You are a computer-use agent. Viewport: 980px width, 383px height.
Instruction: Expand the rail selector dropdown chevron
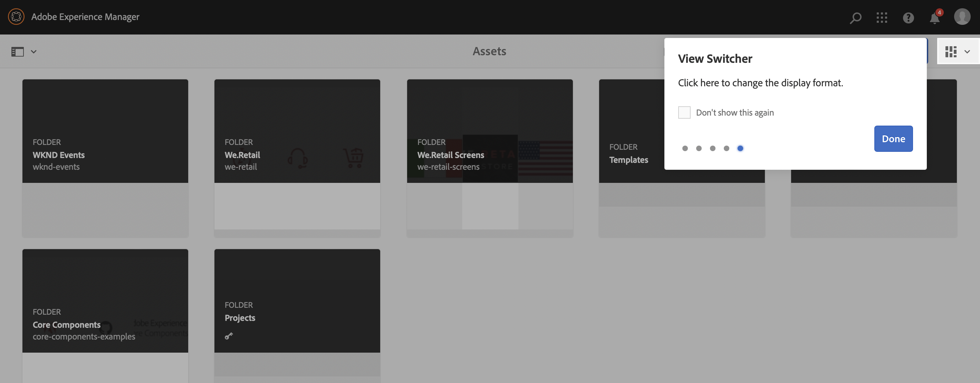pos(33,51)
